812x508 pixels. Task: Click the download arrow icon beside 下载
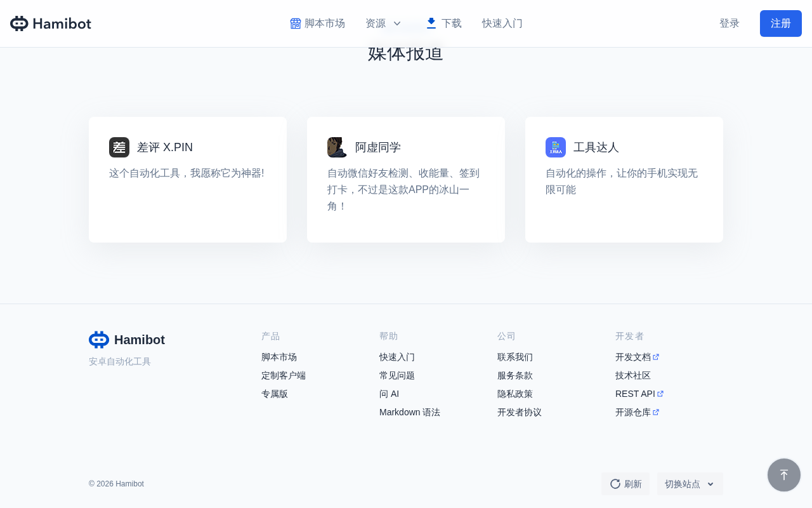tap(431, 23)
